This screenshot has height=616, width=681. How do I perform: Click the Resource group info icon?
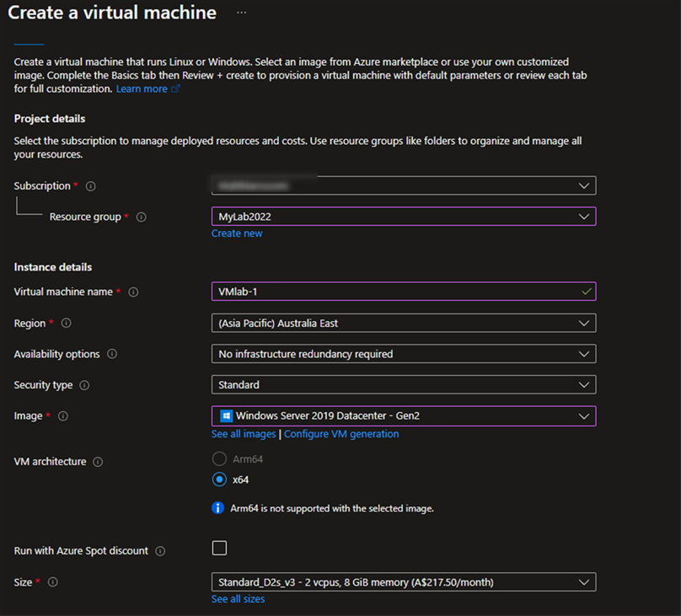coord(141,217)
